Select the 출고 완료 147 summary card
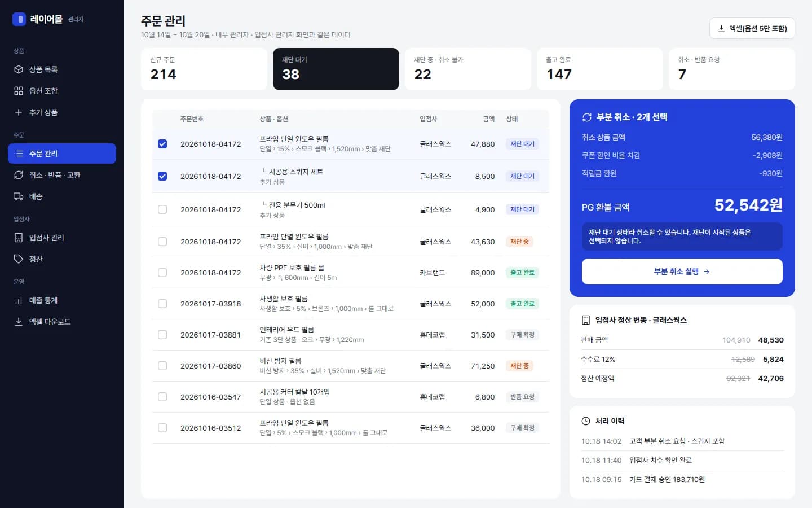This screenshot has width=812, height=508. 600,69
